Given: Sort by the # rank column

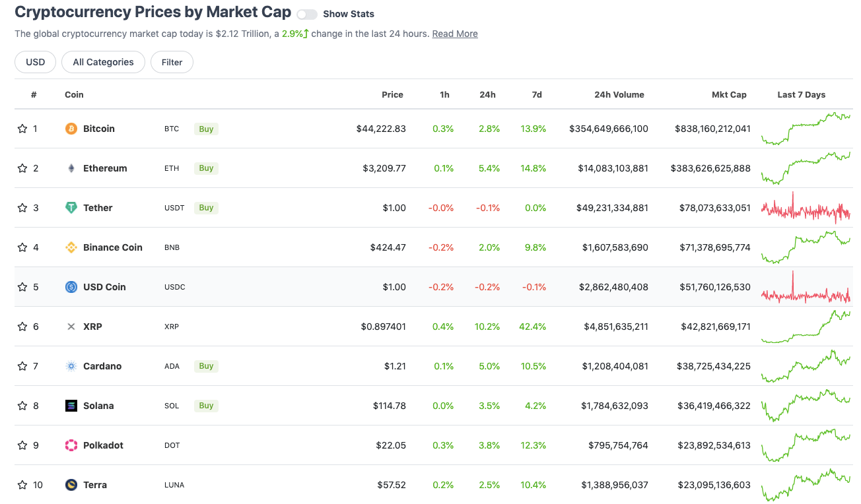Looking at the screenshot, I should pos(34,94).
